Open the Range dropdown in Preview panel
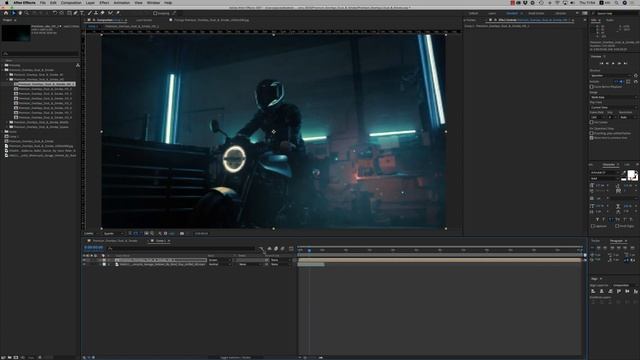Image resolution: width=640 pixels, height=360 pixels. point(613,97)
